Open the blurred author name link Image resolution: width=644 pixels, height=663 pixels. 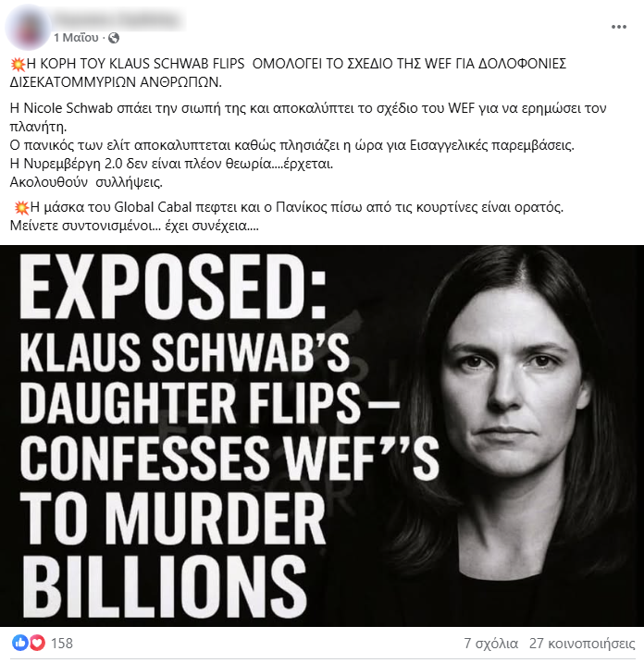pyautogui.click(x=118, y=19)
